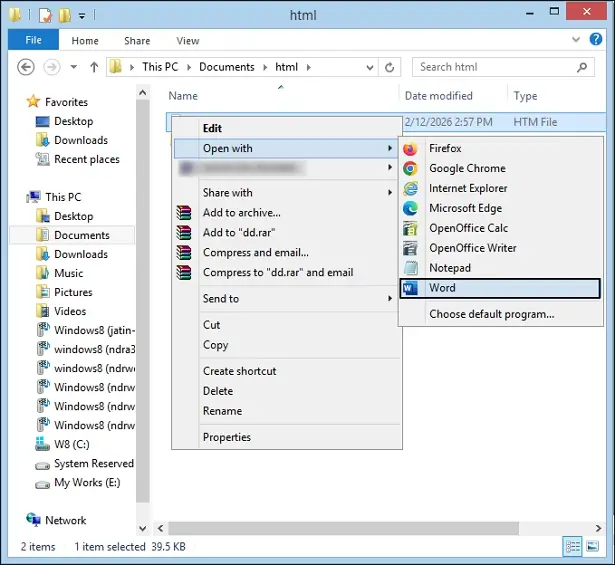Expand the Share with submenu arrow
The width and height of the screenshot is (615, 565).
pos(390,193)
